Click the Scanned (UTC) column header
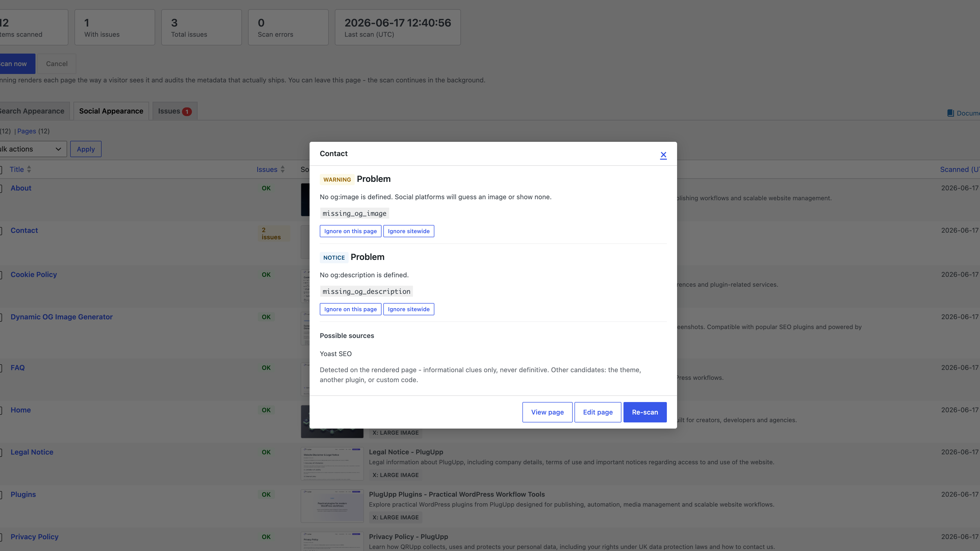Viewport: 980px width, 551px height. click(x=960, y=170)
